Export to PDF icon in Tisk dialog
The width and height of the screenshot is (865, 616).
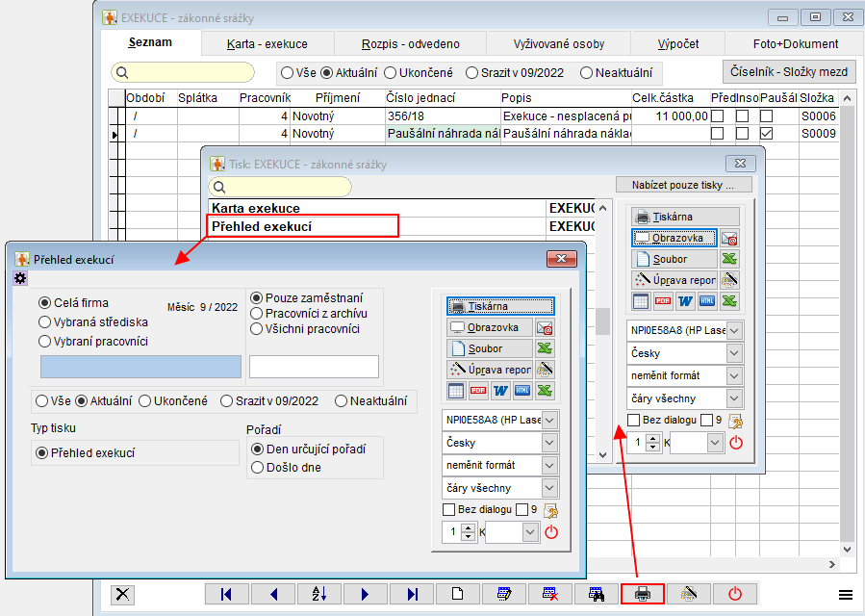pos(663,301)
